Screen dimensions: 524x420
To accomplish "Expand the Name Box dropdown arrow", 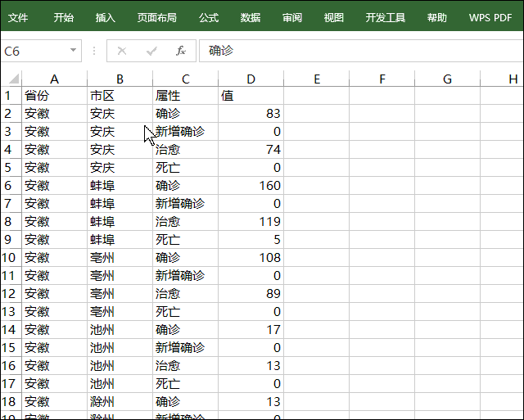I will 73,51.
